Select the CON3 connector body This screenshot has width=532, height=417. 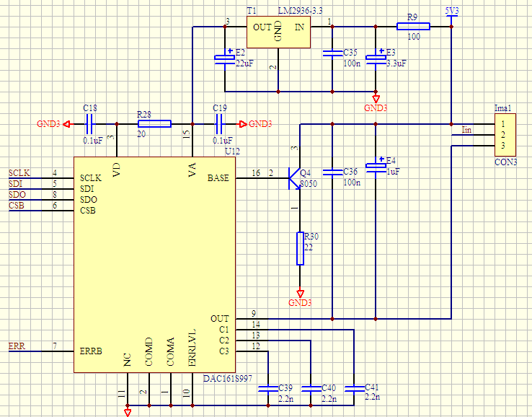(505, 135)
